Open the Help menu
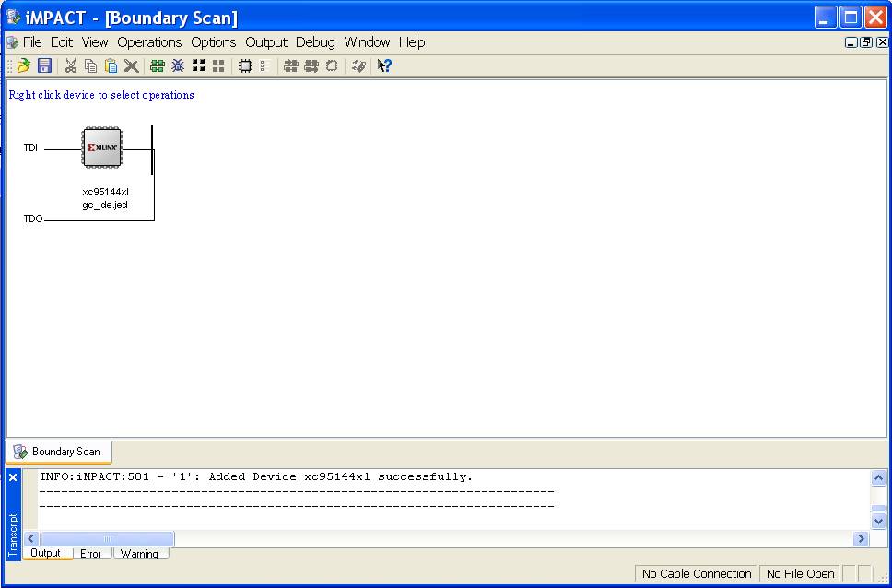 pyautogui.click(x=412, y=42)
